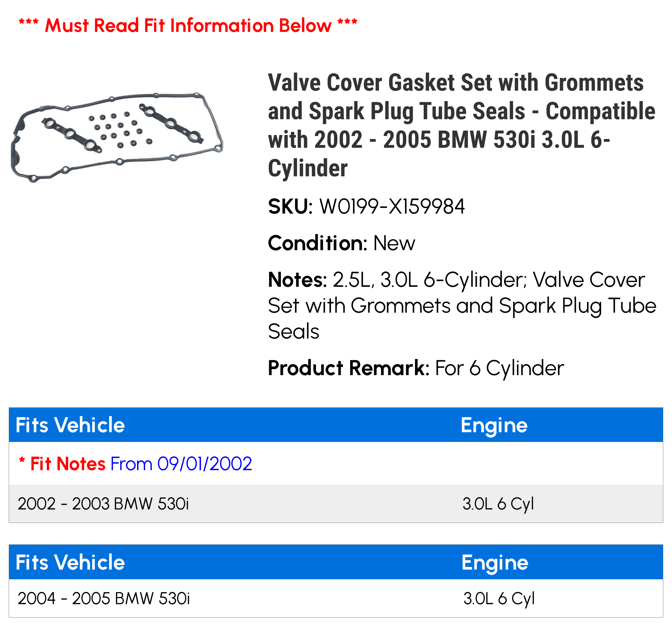The height and width of the screenshot is (626, 672).
Task: Click the second Engine column header
Action: coord(495,563)
